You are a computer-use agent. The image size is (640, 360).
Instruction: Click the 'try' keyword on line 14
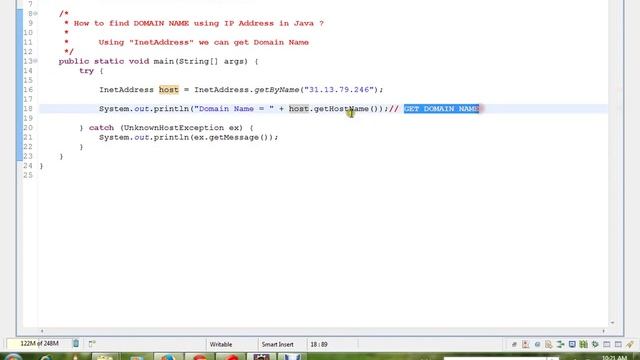click(86, 71)
